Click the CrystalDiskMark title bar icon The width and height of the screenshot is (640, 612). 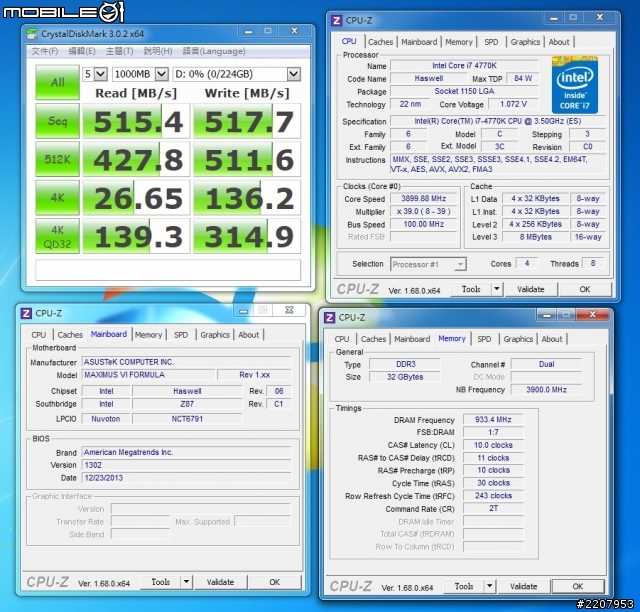coord(32,33)
